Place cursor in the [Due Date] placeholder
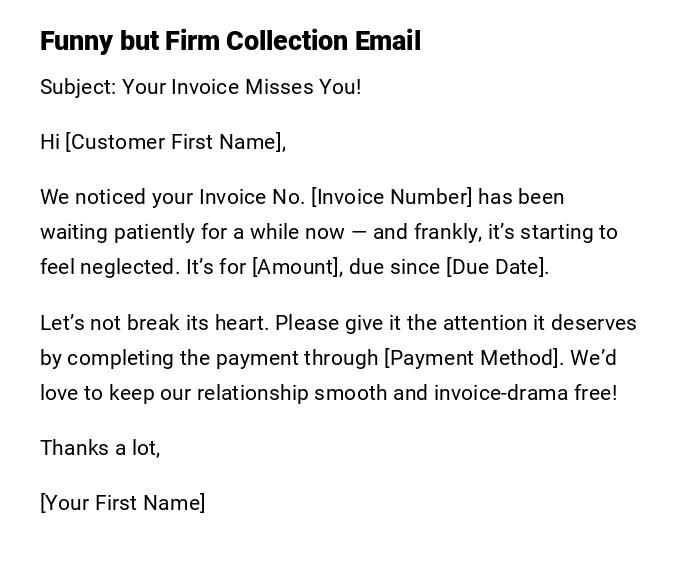 (495, 267)
